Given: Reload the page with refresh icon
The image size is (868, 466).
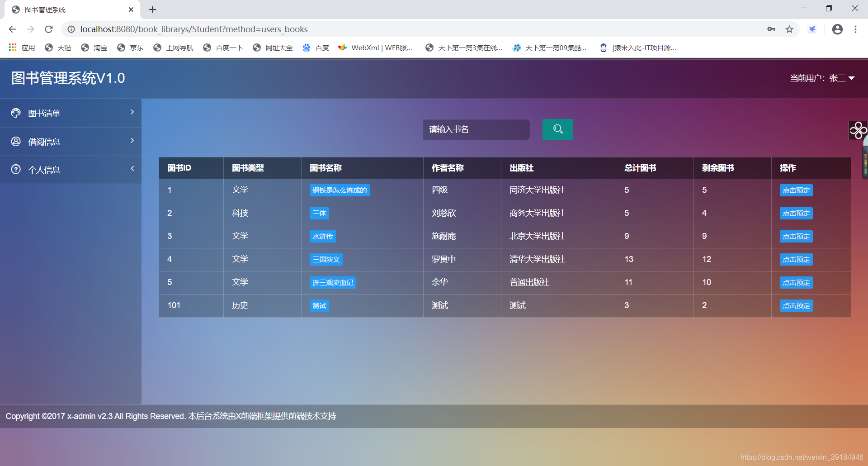Looking at the screenshot, I should coord(48,29).
